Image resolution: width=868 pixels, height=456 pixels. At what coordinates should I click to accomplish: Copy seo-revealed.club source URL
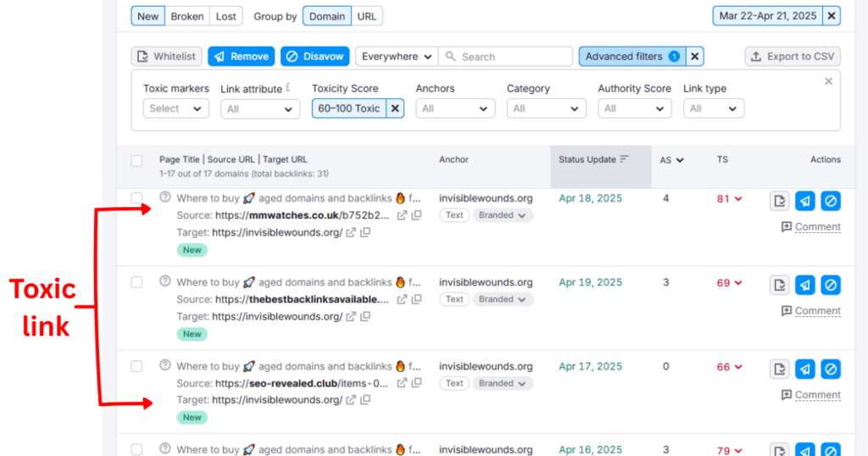tap(417, 383)
